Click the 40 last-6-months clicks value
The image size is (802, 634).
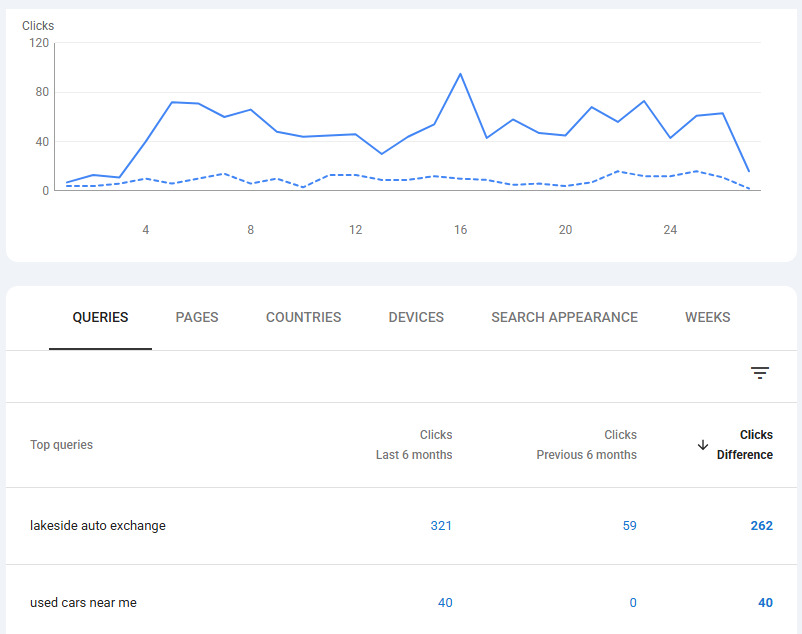pyautogui.click(x=445, y=603)
